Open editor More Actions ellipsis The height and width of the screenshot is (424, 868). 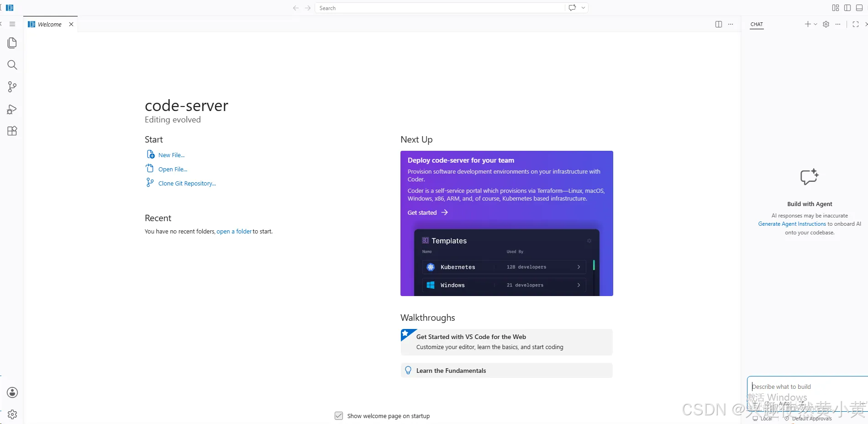[731, 24]
